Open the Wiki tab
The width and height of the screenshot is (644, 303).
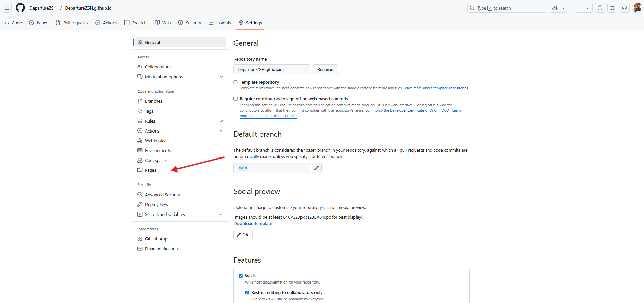(163, 23)
